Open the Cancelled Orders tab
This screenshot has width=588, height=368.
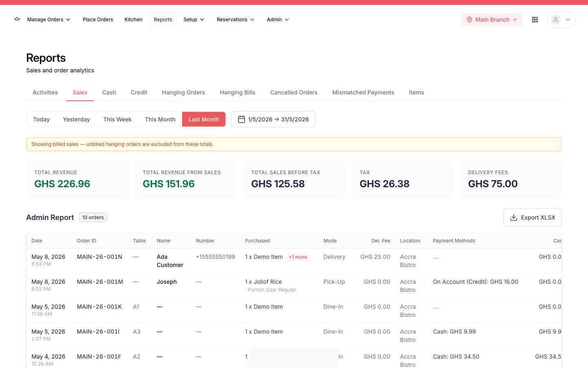(x=294, y=92)
